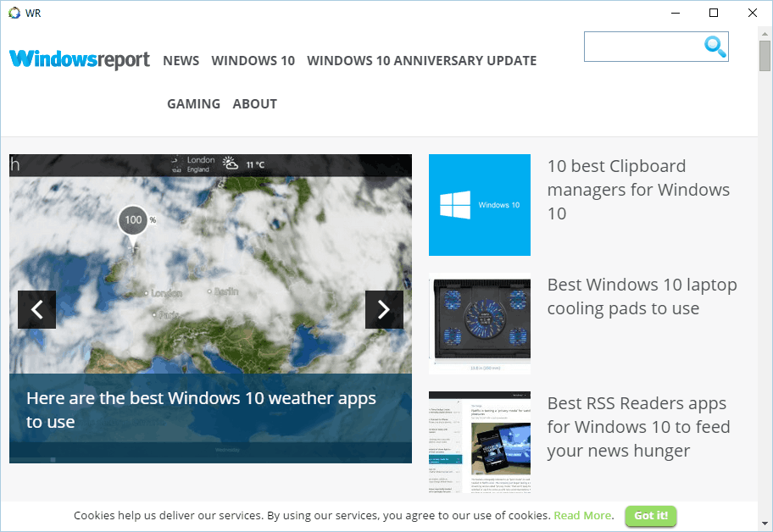Click the RSS reader tablet thumbnail
773x532 pixels.
480,442
